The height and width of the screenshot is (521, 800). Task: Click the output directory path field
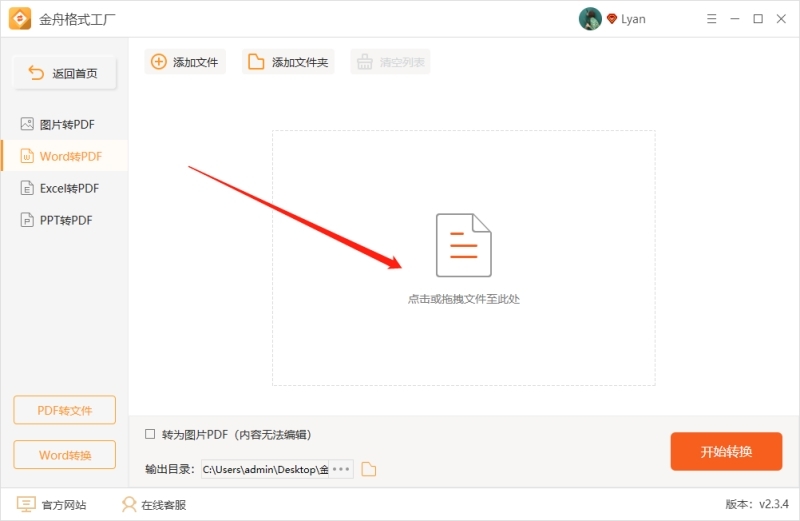click(x=265, y=469)
